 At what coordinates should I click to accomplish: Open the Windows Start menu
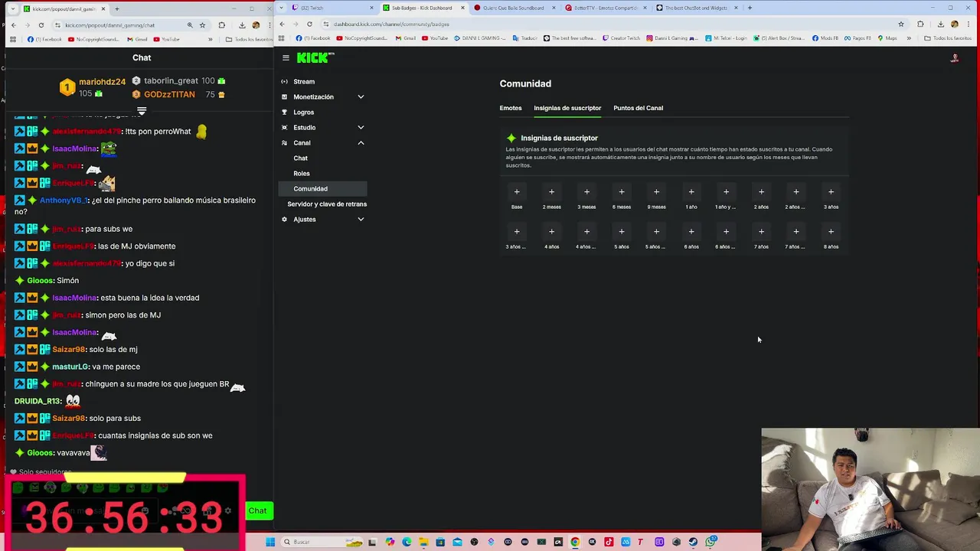[x=270, y=542]
